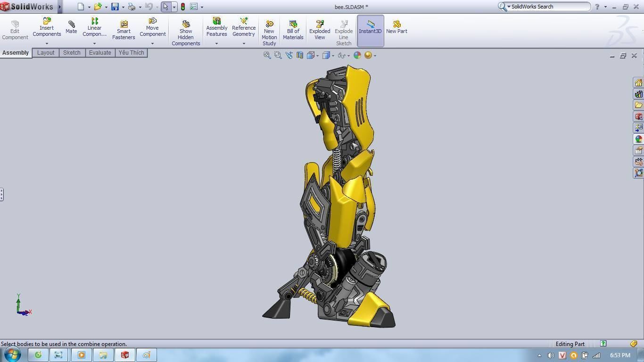The height and width of the screenshot is (362, 644).
Task: Click Zoom to Fit icon
Action: tap(267, 55)
